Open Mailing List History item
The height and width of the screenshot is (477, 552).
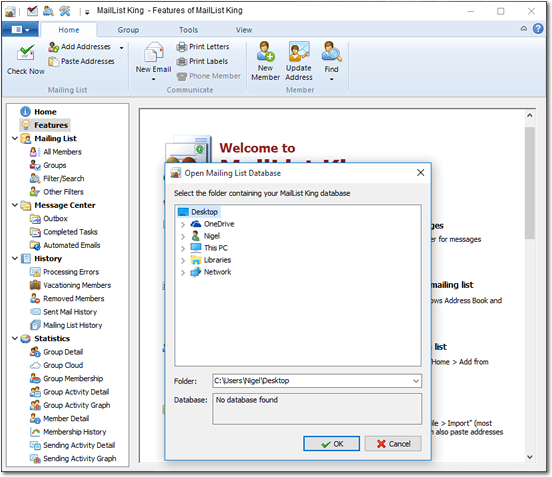(x=73, y=325)
